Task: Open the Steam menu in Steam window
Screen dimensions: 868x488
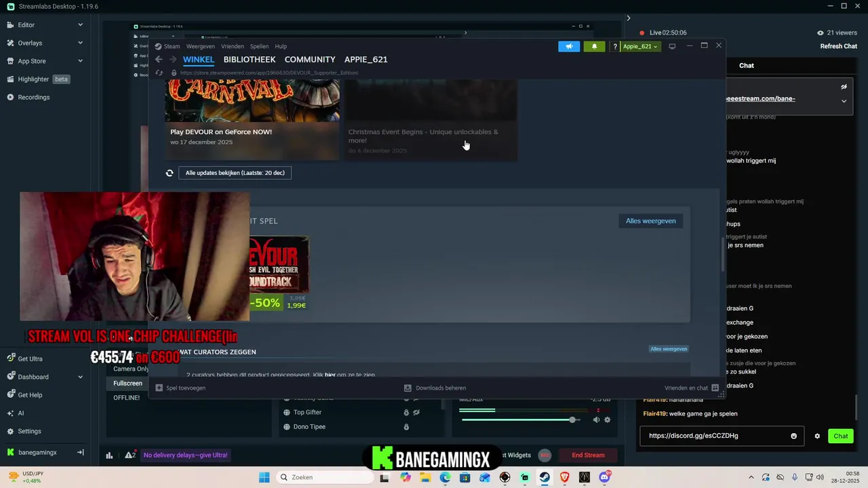Action: point(172,46)
